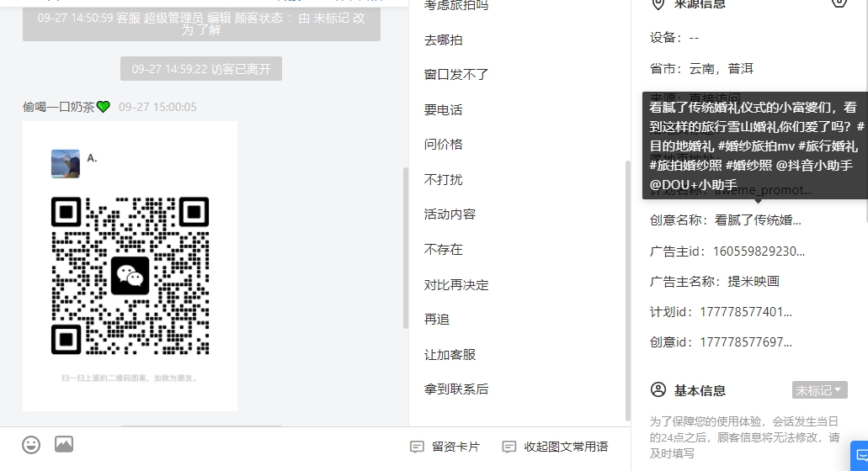
Task: Select quick reply 对比再决定
Action: point(456,285)
